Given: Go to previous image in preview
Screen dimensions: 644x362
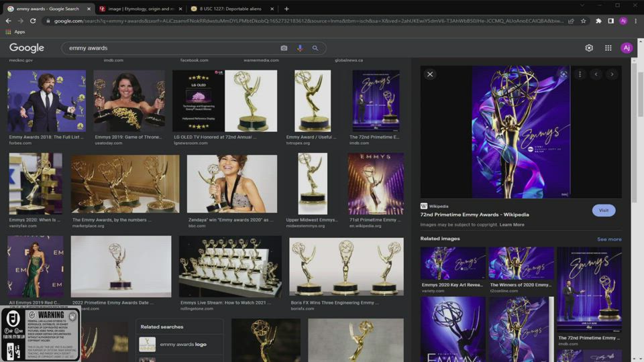Looking at the screenshot, I should click(596, 74).
